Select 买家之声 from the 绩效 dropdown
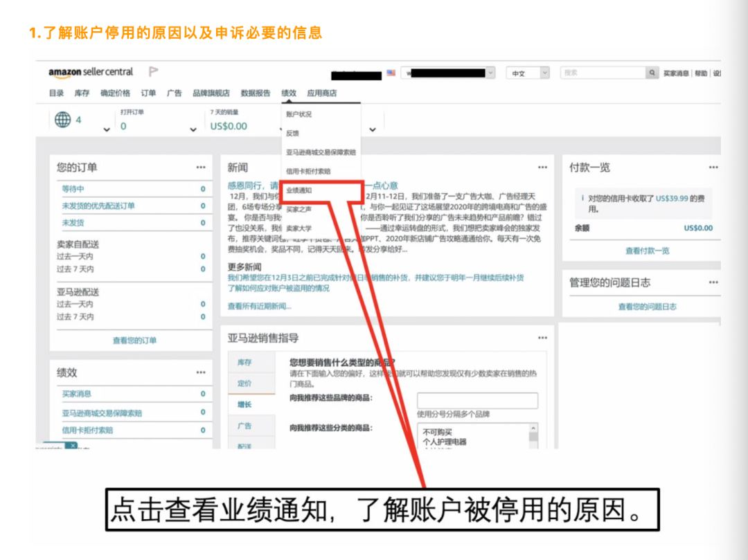This screenshot has width=748, height=560. 299,210
